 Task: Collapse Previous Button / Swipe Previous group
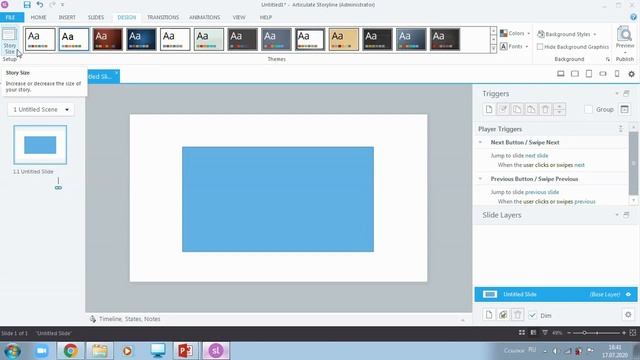(480, 179)
